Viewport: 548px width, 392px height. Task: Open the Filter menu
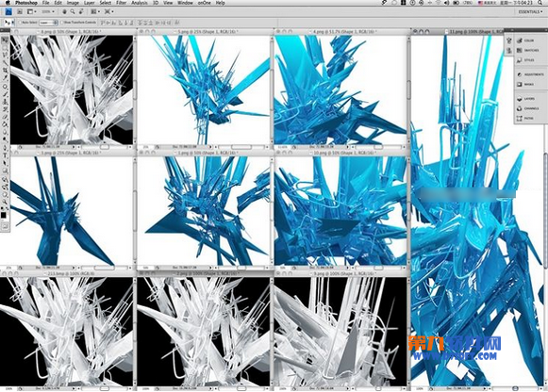pyautogui.click(x=122, y=3)
